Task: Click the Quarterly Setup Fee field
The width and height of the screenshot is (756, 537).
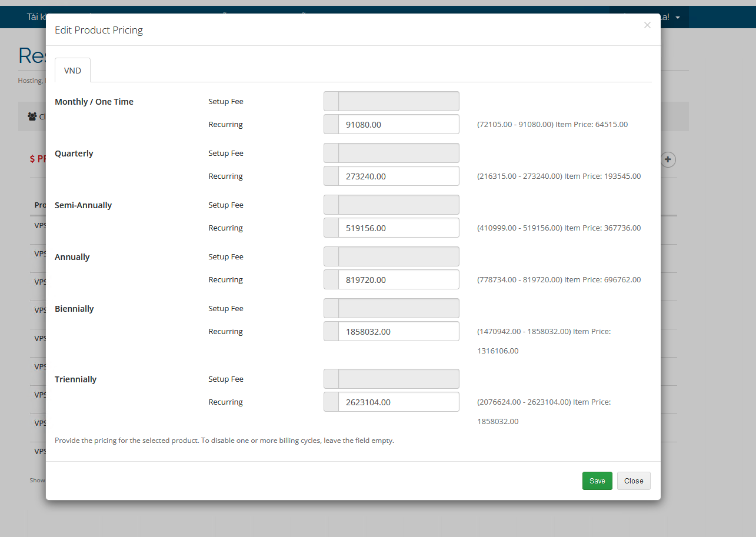Action: click(398, 153)
